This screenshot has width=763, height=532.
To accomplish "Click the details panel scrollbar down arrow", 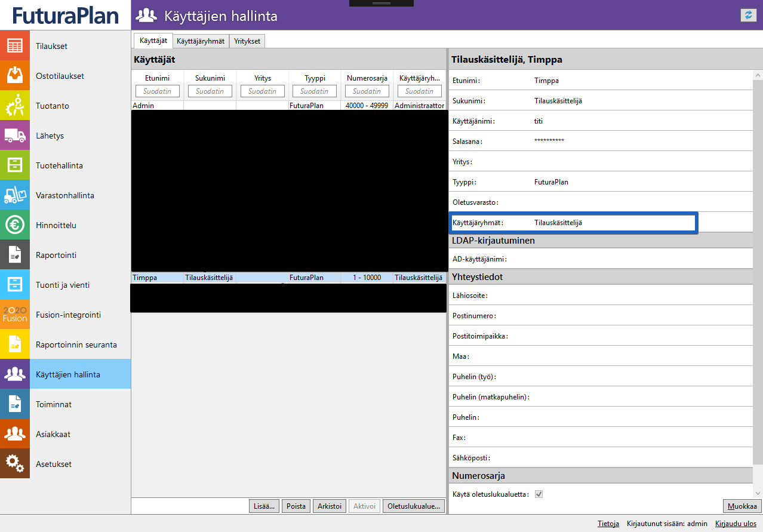I will coord(758,493).
